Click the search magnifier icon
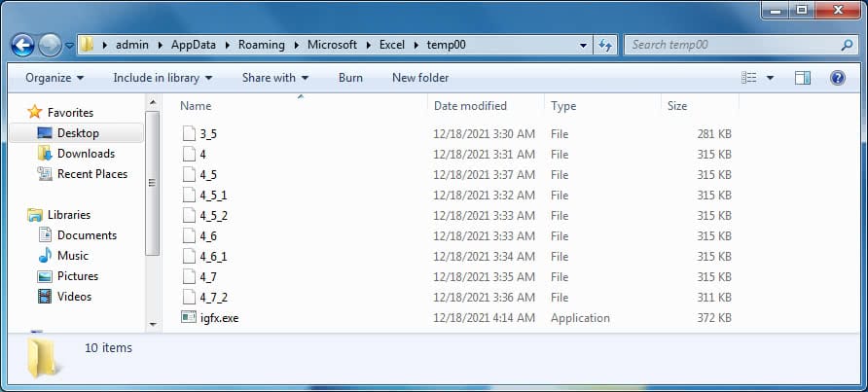Image resolution: width=868 pixels, height=392 pixels. [x=847, y=45]
